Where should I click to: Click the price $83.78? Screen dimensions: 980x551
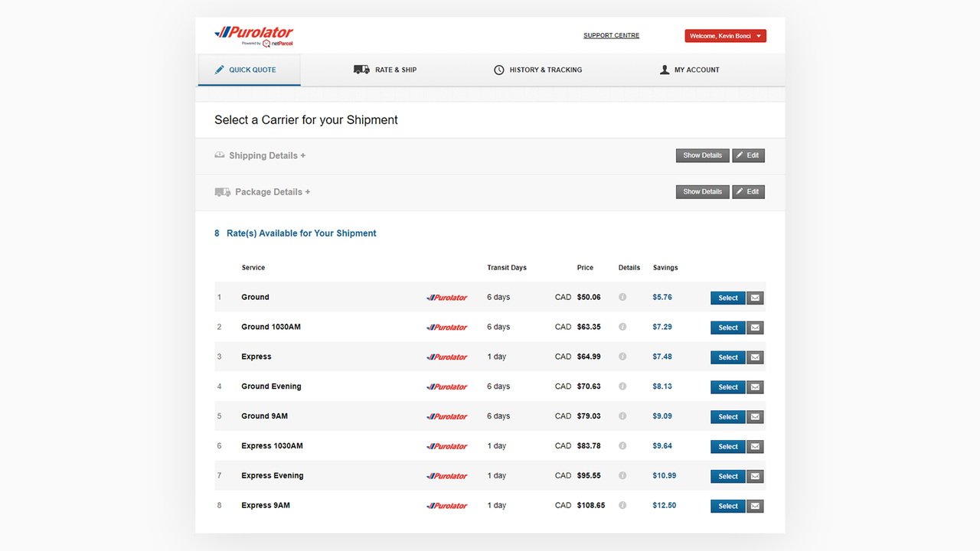589,445
